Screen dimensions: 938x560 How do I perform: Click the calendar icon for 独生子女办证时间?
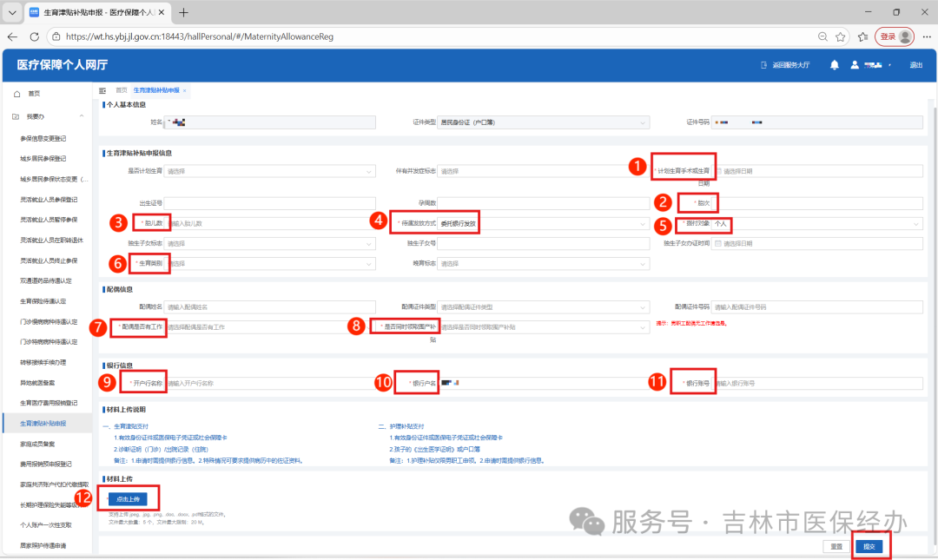(718, 243)
